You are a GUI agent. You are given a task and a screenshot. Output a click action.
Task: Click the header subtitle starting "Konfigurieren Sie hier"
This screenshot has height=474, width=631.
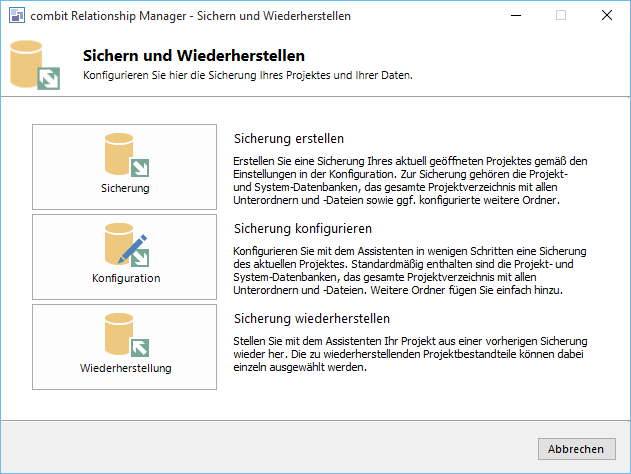pyautogui.click(x=247, y=75)
